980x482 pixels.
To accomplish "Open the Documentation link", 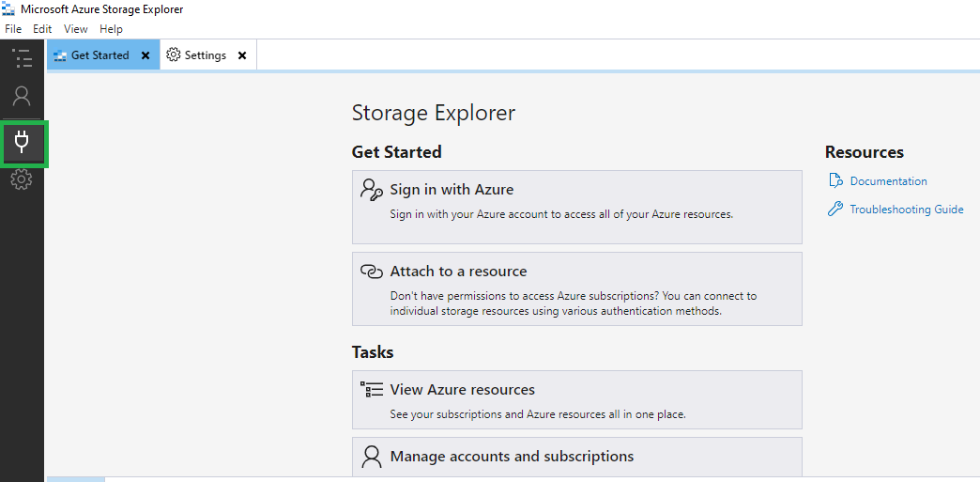I will point(888,181).
